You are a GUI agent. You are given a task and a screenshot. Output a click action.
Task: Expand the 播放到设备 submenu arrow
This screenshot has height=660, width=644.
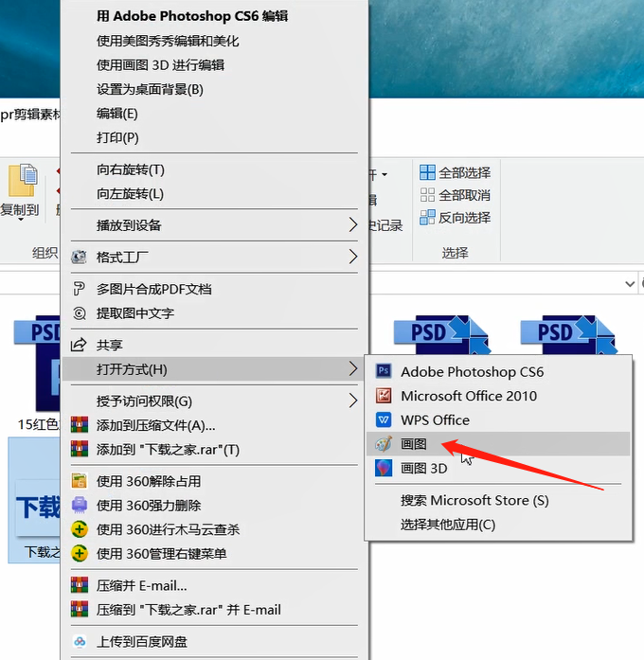(x=352, y=224)
